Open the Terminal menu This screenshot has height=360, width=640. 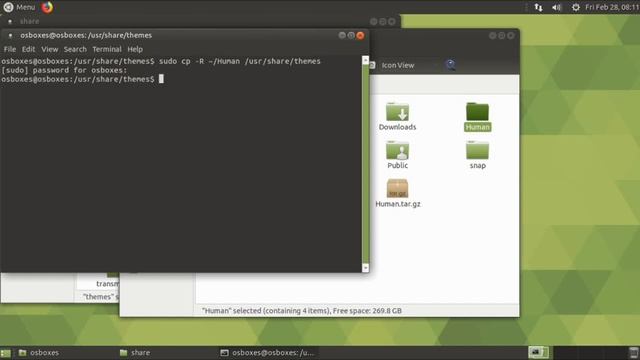(107, 49)
